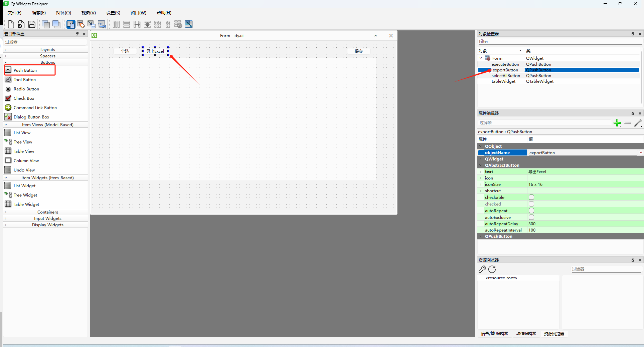Switch to Edit Tab Order mode
This screenshot has width=644, height=347.
[x=102, y=24]
